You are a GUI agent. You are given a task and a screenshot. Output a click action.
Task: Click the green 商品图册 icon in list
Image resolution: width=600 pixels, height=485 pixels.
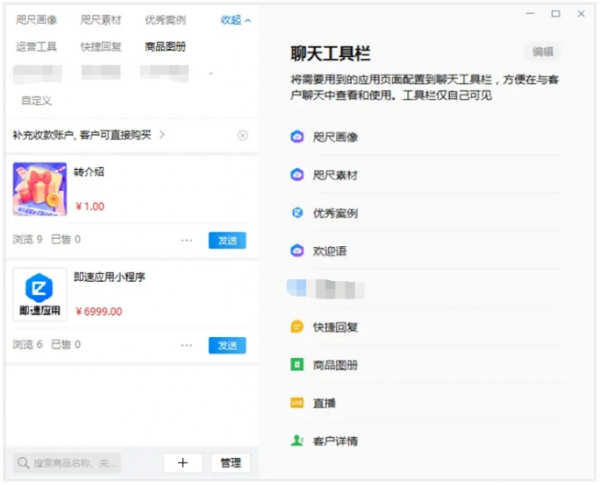pos(296,365)
